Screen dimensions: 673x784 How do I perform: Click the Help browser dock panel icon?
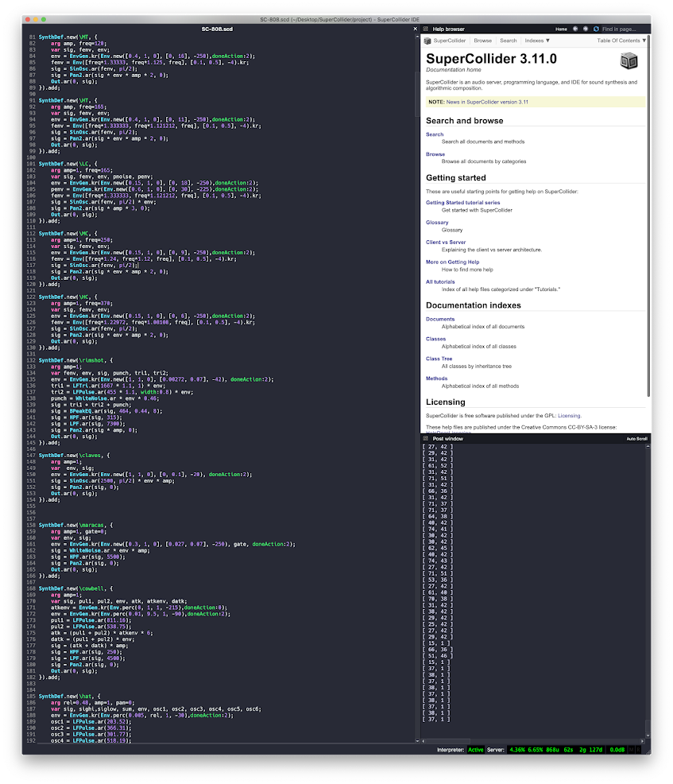tap(425, 29)
